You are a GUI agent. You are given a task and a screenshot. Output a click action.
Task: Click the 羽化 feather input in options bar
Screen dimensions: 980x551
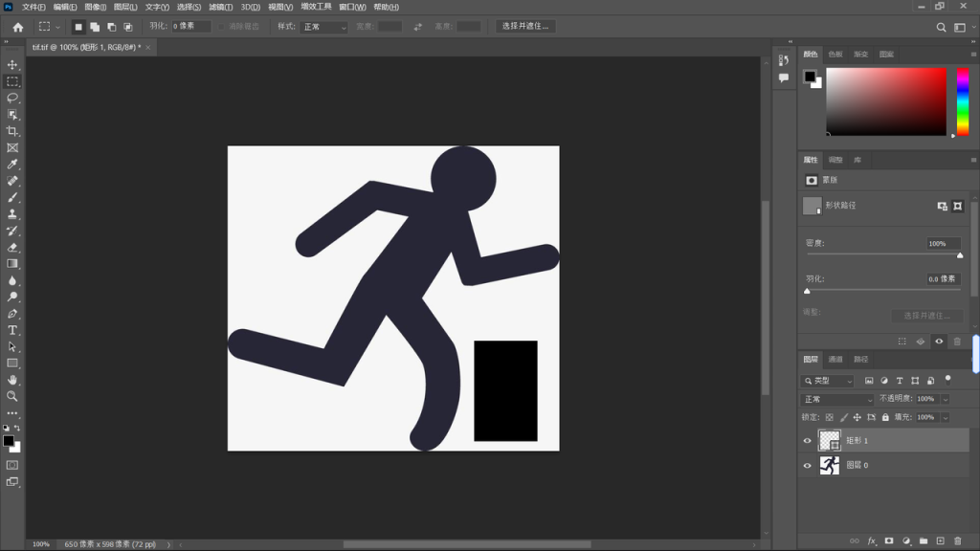click(190, 27)
